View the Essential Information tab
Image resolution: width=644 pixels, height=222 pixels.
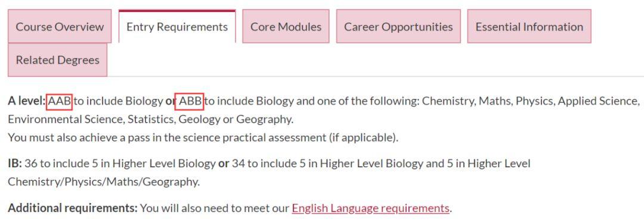(530, 26)
